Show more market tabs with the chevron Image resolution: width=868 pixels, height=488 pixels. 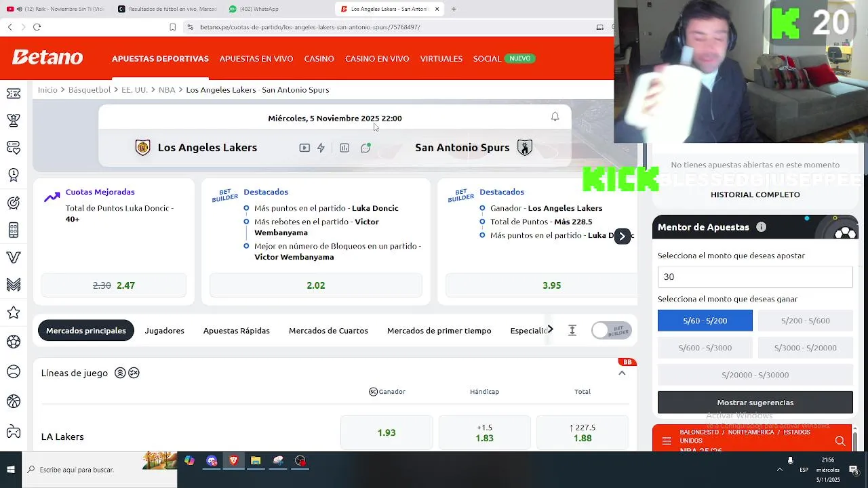550,329
